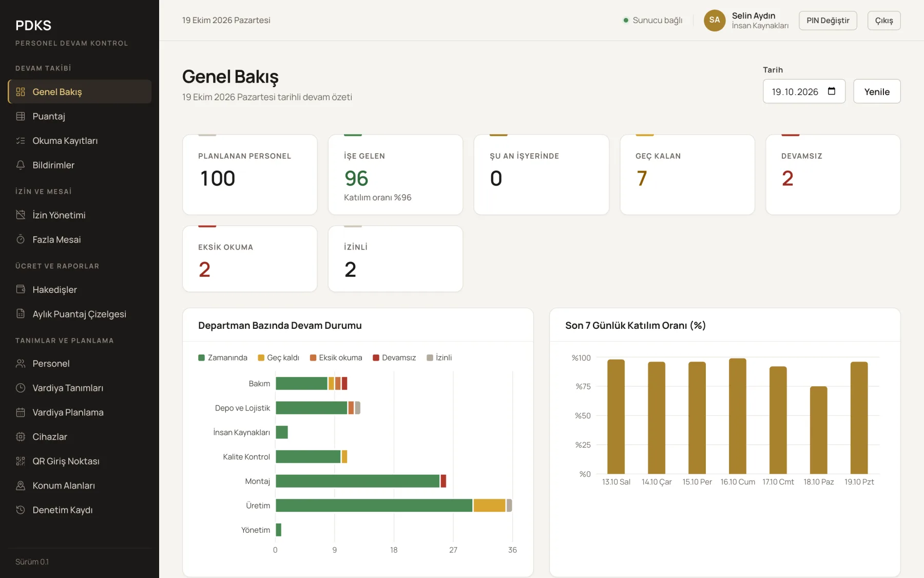
Task: Click the Konum Alanları location icon
Action: coord(21,486)
